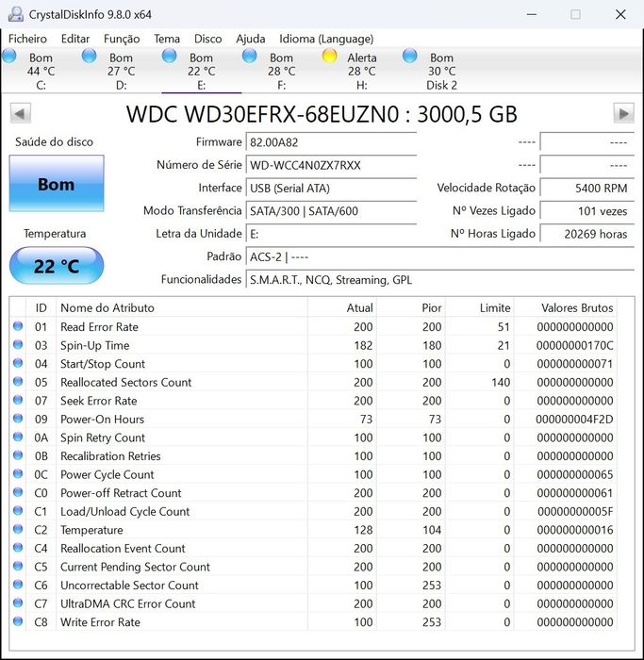Click the Atual column header
This screenshot has width=644, height=660.
[341, 307]
